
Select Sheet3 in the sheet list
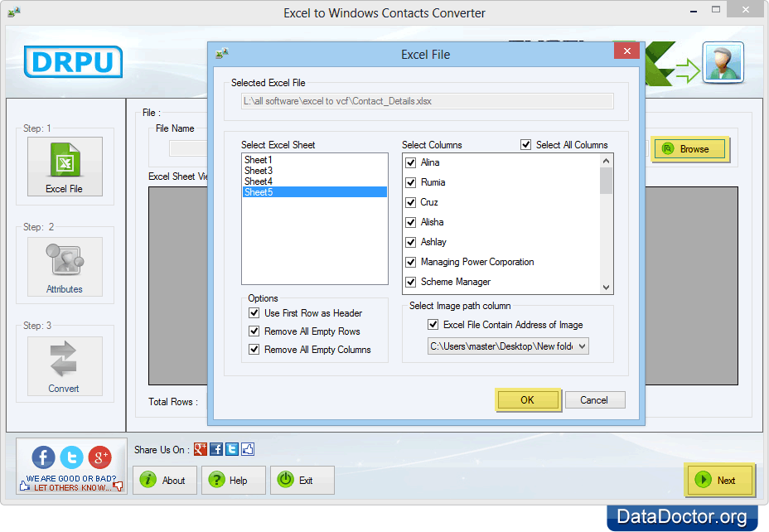coord(314,171)
